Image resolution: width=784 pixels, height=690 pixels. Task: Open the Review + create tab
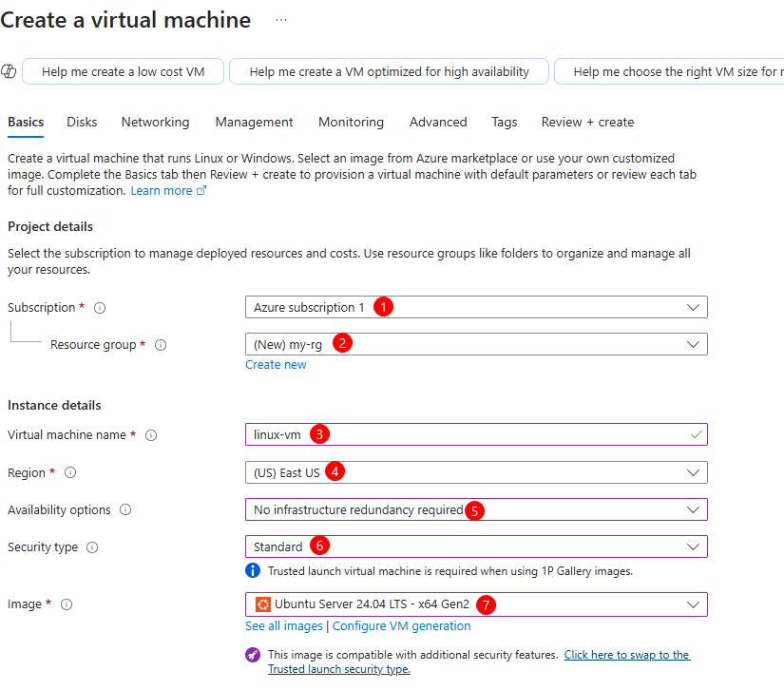[587, 123]
